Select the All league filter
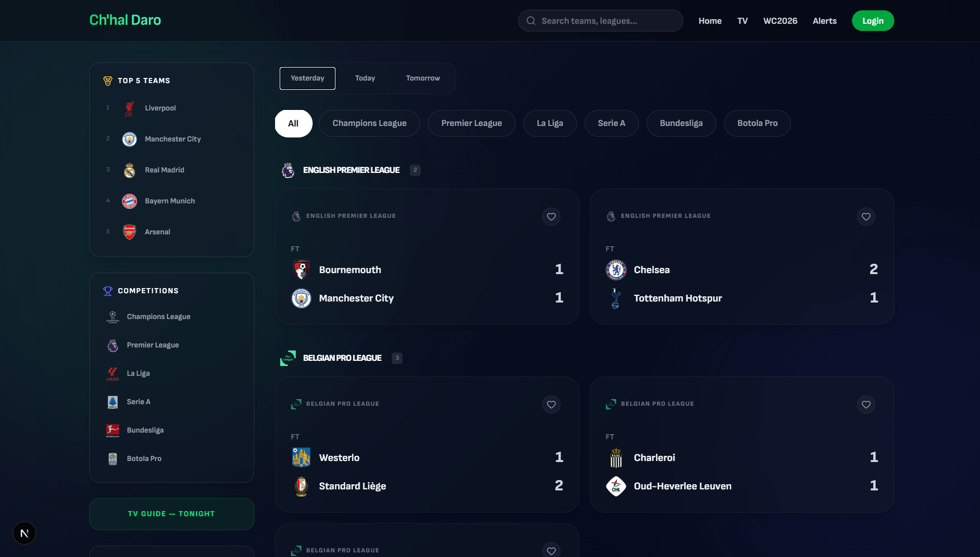This screenshot has height=557, width=980. tap(294, 123)
